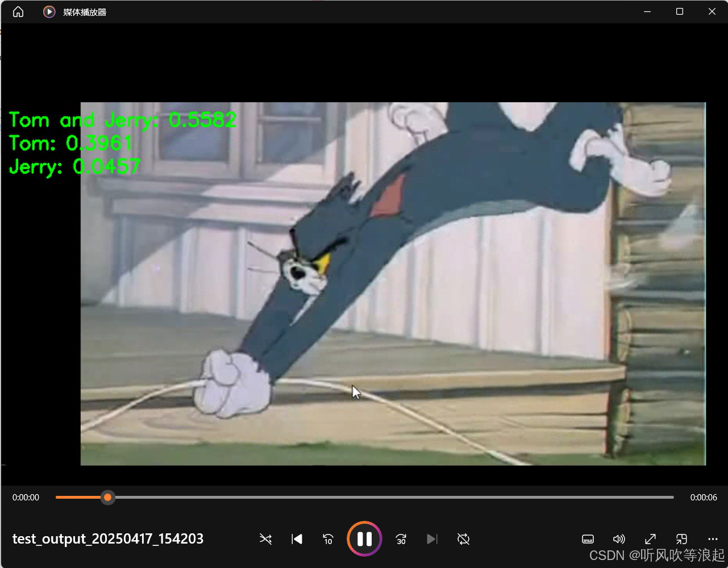Go to the Media Player home page

tap(18, 12)
